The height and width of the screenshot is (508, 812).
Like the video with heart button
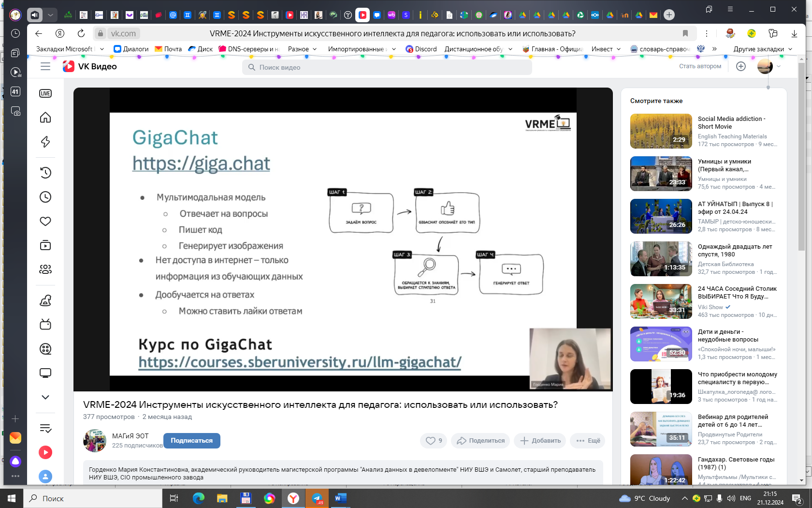tap(434, 441)
